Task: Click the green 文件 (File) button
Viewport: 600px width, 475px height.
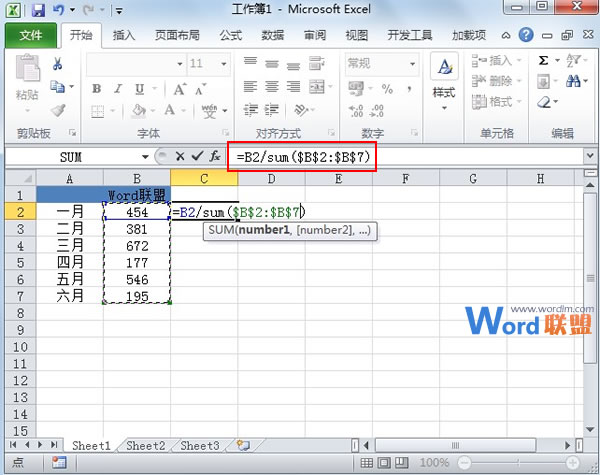Action: click(31, 35)
